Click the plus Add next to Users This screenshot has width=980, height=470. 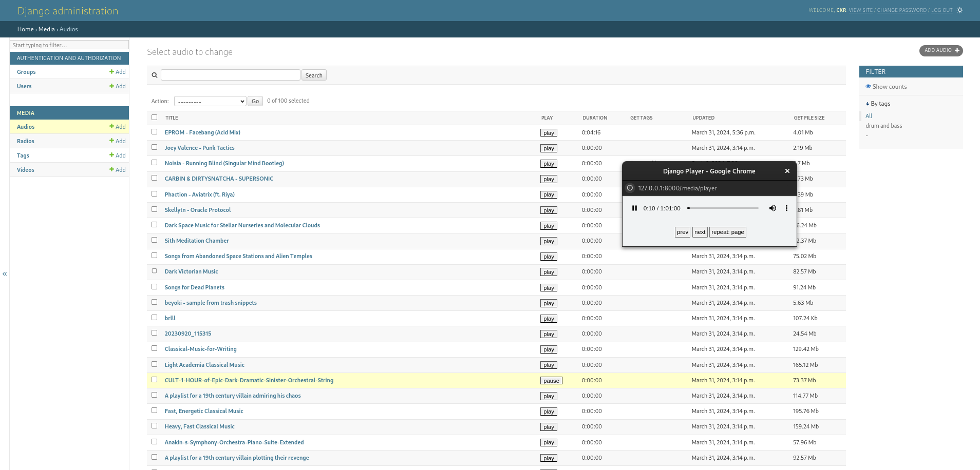(x=118, y=86)
